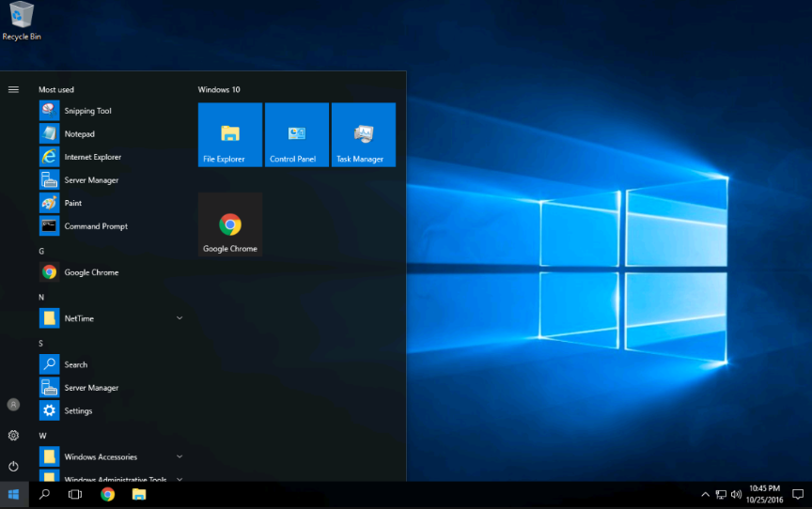This screenshot has width=812, height=509.
Task: Open Command Prompt from Most used
Action: tap(111, 226)
